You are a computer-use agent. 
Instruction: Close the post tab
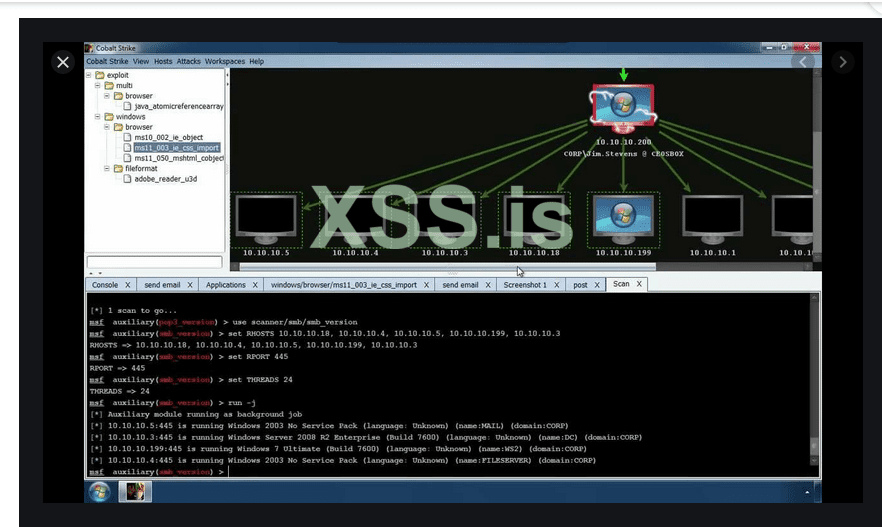(x=597, y=285)
